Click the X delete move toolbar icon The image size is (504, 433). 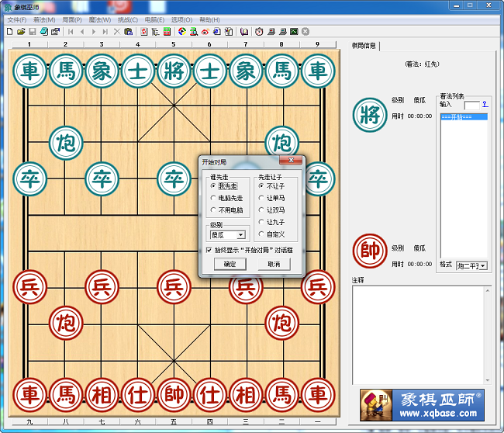[x=117, y=32]
